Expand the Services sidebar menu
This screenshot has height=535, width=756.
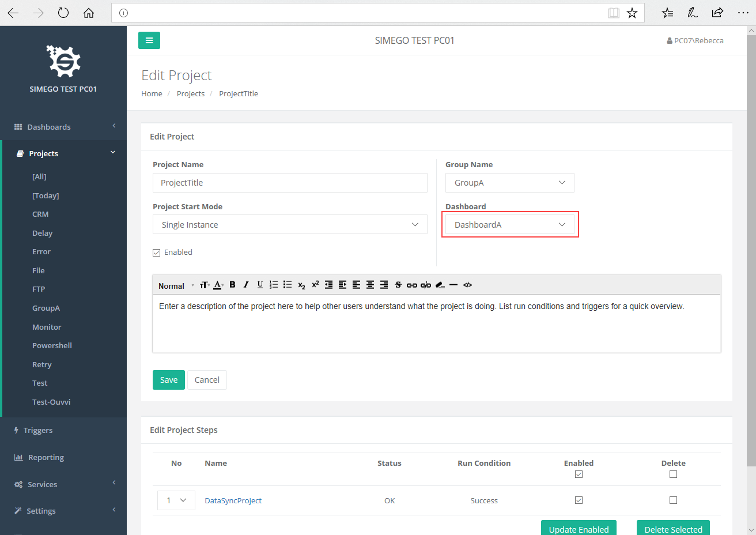(63, 484)
